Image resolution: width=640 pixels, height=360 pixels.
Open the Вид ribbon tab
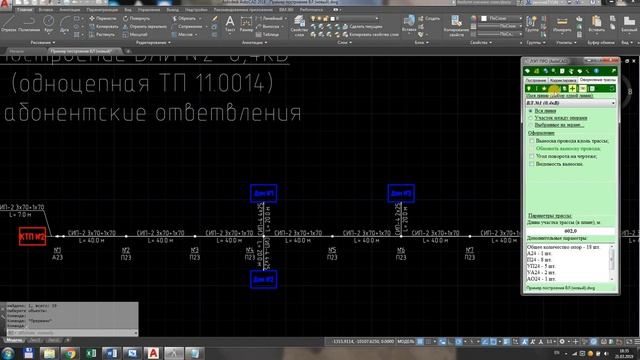click(128, 10)
